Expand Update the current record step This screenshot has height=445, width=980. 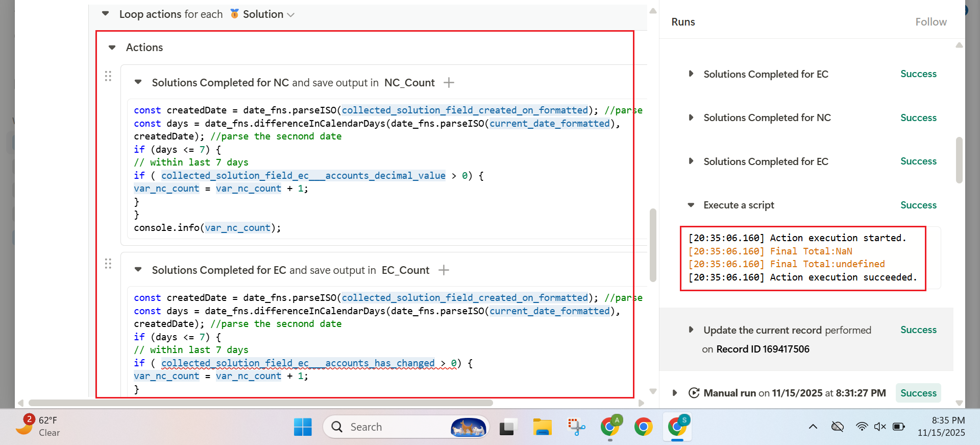coord(691,330)
